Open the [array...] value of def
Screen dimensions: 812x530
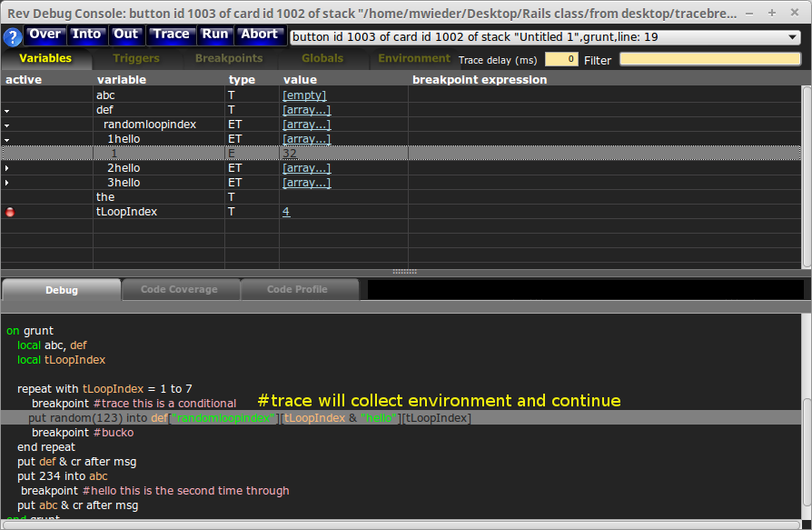pyautogui.click(x=304, y=109)
